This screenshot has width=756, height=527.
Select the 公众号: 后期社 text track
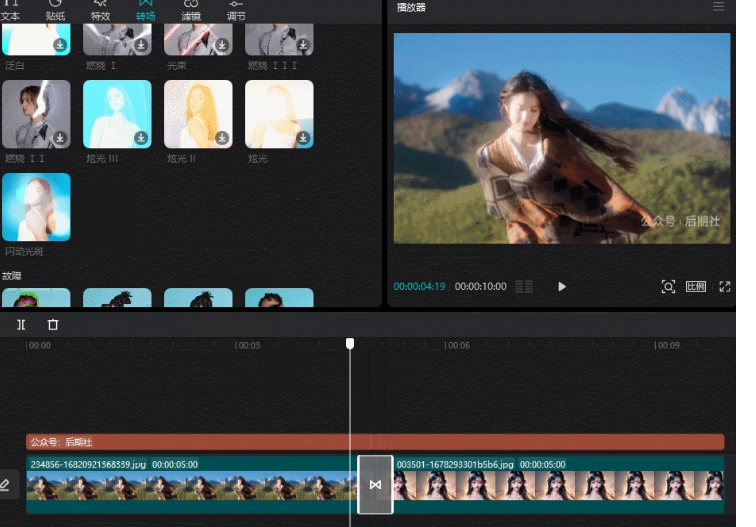pos(375,442)
